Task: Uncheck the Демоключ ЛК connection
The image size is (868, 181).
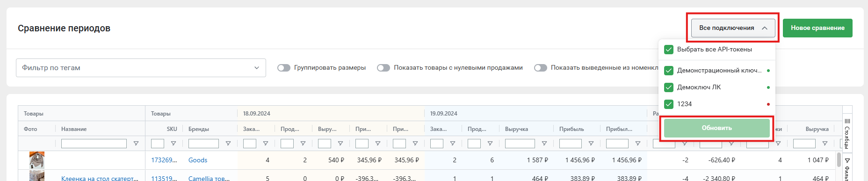Action: click(669, 87)
